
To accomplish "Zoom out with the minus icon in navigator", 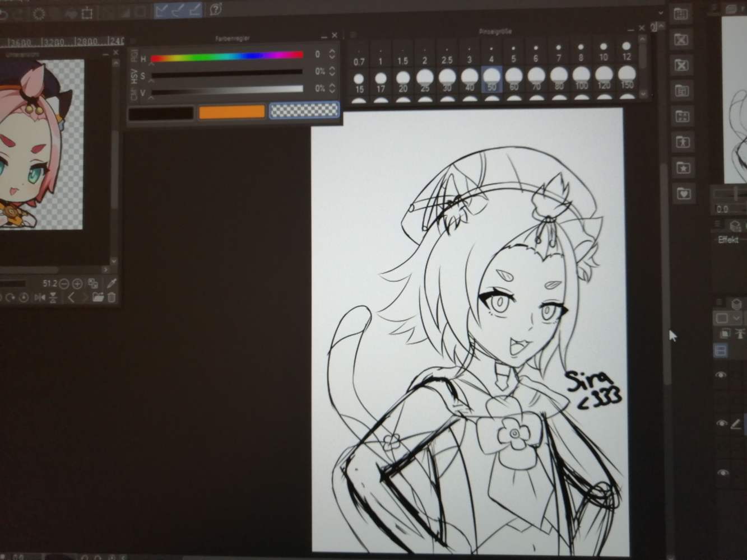I will point(64,283).
